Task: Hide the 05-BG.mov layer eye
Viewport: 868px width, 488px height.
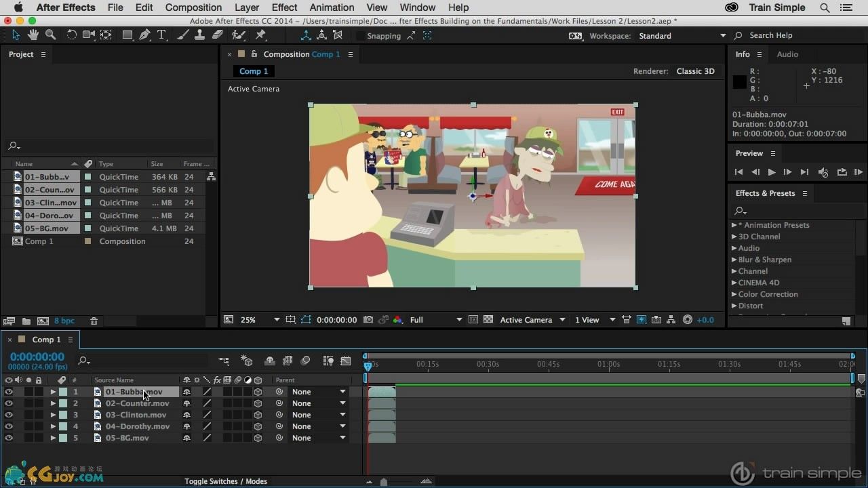Action: tap(9, 438)
